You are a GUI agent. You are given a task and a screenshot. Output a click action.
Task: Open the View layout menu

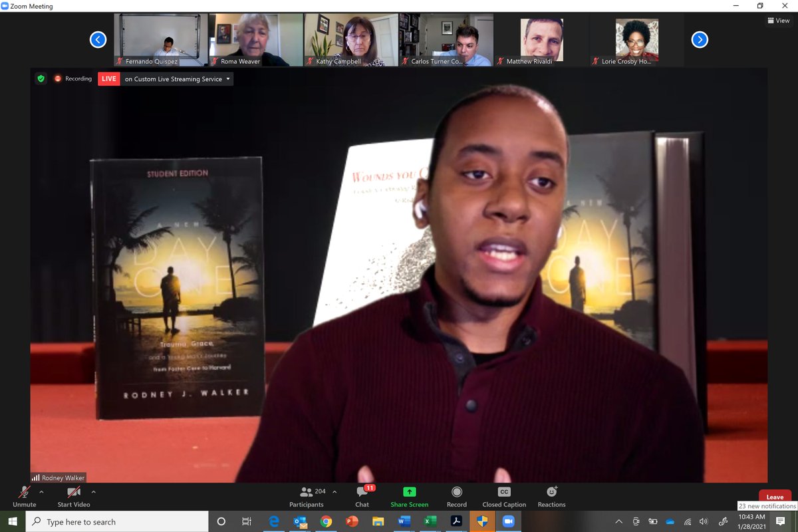click(778, 21)
